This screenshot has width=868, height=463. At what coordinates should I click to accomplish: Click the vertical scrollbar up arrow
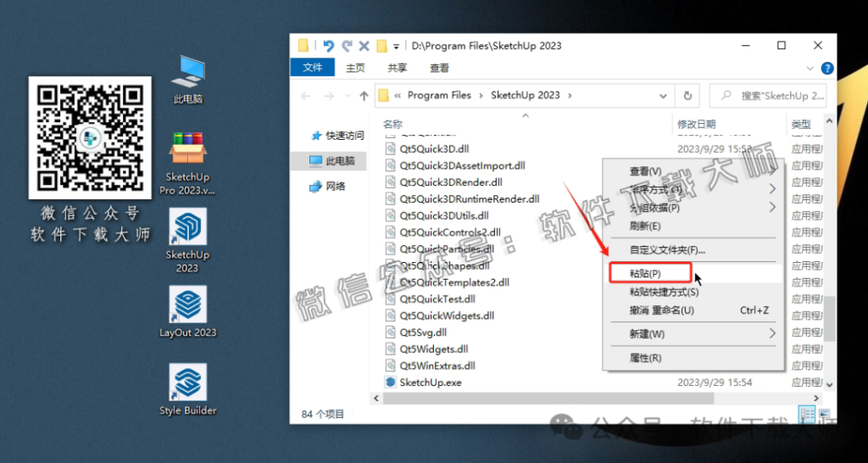click(829, 120)
